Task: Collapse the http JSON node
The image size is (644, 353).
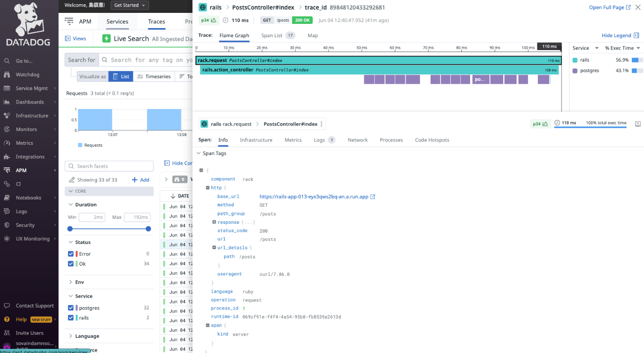Action: [x=207, y=188]
